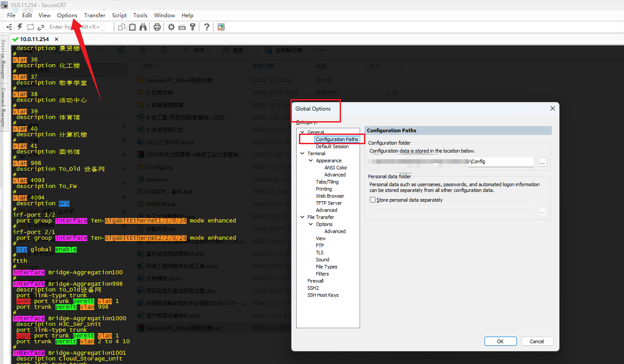Collapse the General category tree

coord(302,132)
